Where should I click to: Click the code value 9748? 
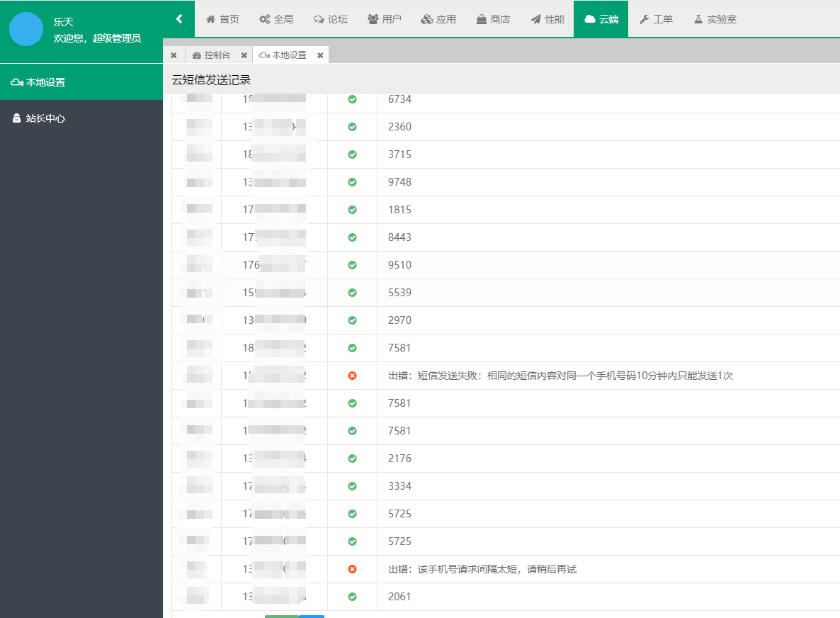click(x=399, y=182)
